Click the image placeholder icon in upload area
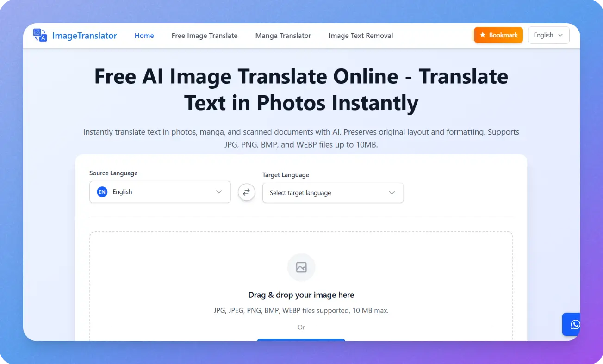The image size is (603, 364). (x=301, y=267)
